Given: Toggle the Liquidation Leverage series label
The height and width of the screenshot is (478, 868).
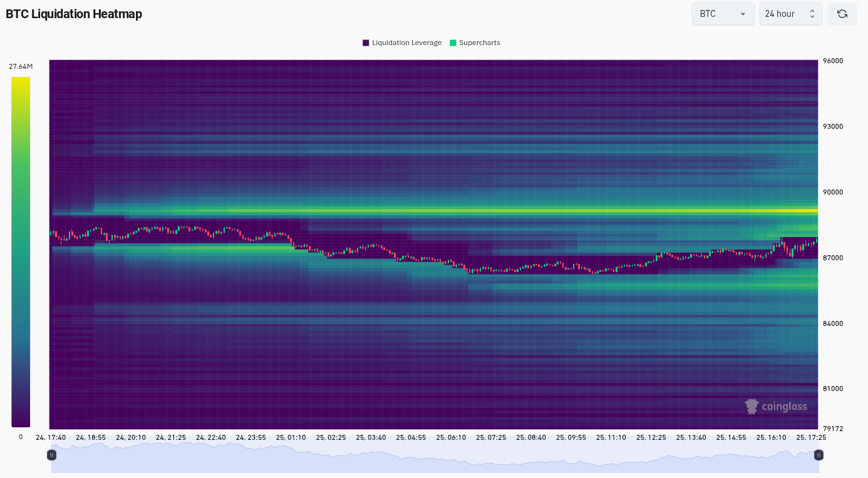Looking at the screenshot, I should click(406, 43).
